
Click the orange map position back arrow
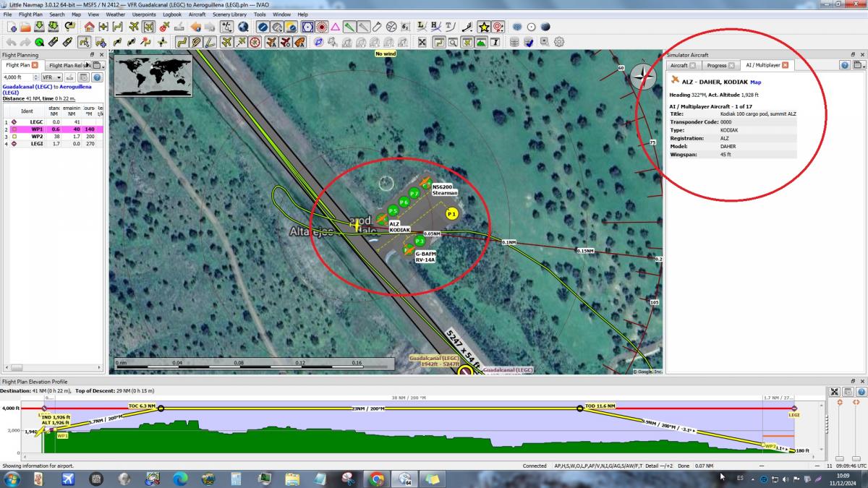(x=196, y=27)
